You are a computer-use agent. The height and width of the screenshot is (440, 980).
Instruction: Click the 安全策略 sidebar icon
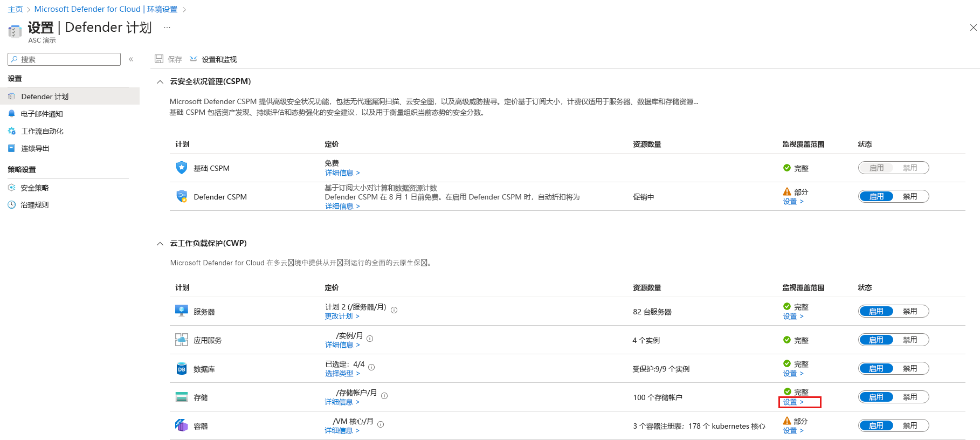12,187
